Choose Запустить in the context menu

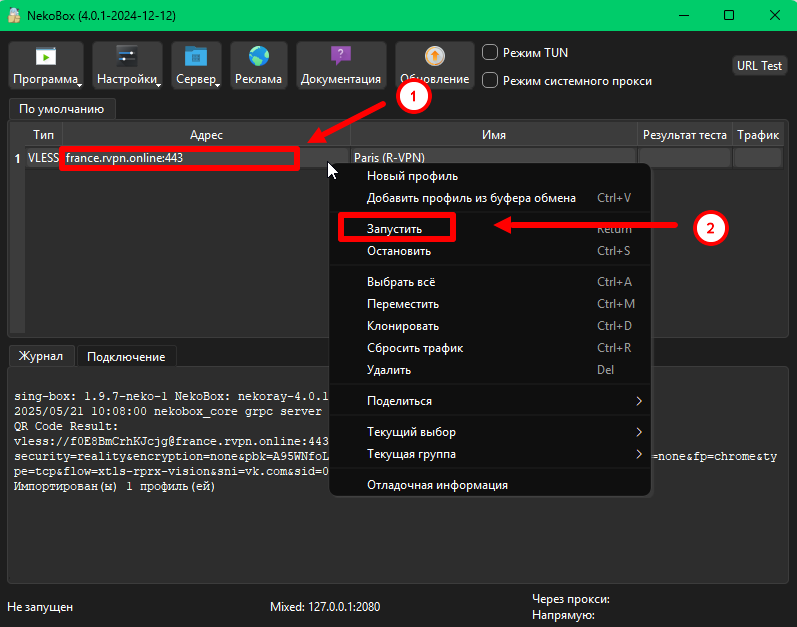pyautogui.click(x=395, y=228)
